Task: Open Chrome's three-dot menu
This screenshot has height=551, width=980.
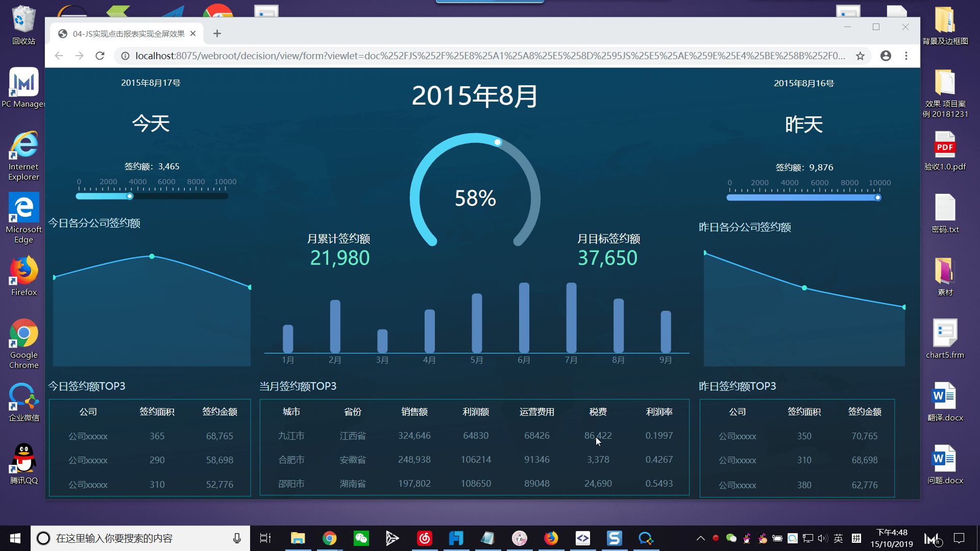Action: click(906, 56)
